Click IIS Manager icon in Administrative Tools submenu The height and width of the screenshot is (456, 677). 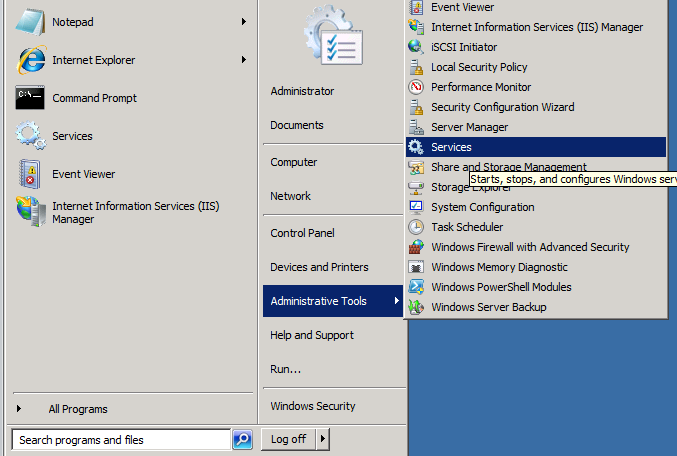[x=416, y=27]
